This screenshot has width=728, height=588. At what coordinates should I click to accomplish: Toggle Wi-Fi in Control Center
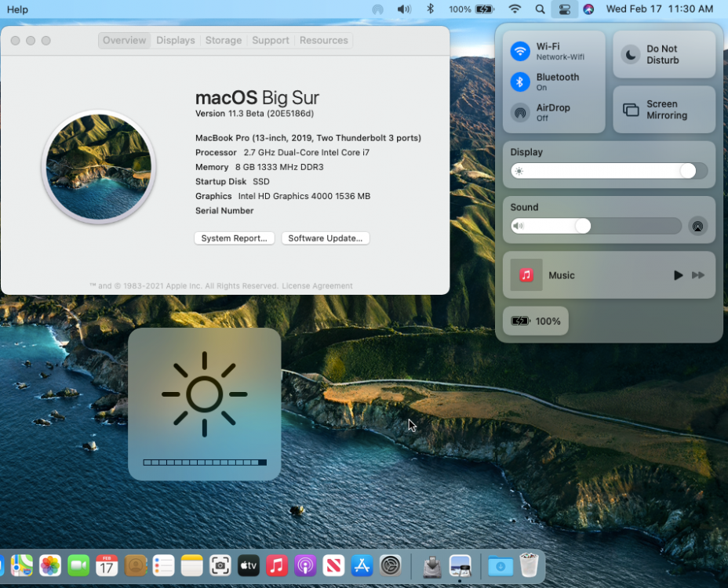pyautogui.click(x=520, y=51)
